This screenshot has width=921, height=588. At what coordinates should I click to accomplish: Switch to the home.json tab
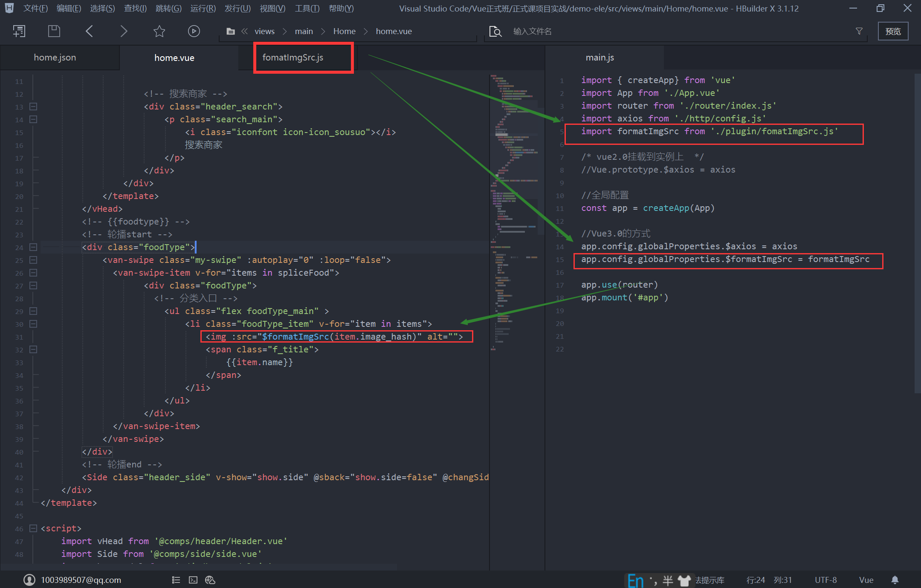(55, 57)
